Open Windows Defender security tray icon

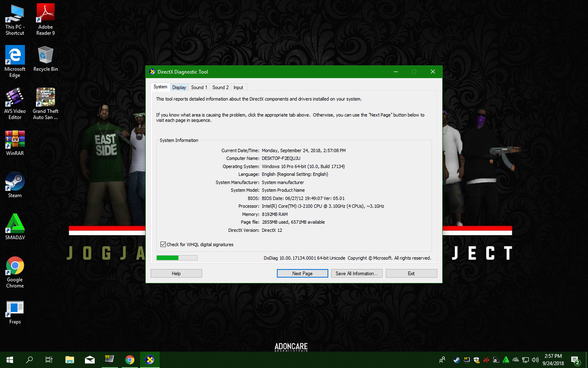click(477, 360)
